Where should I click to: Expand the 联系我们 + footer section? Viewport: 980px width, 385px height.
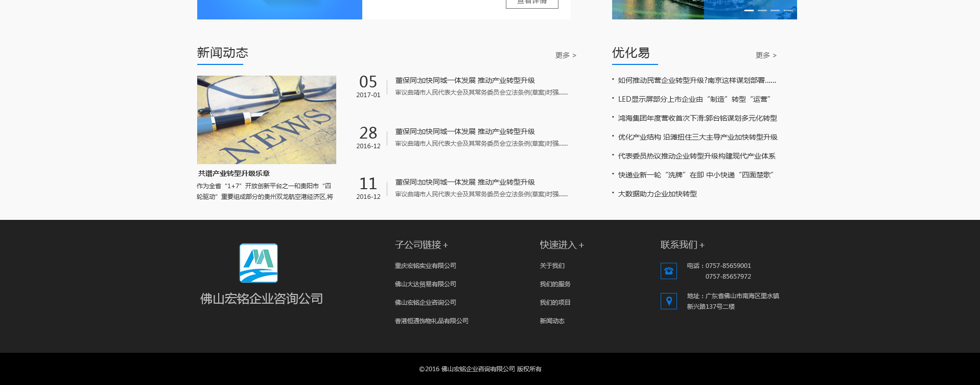[x=682, y=245]
